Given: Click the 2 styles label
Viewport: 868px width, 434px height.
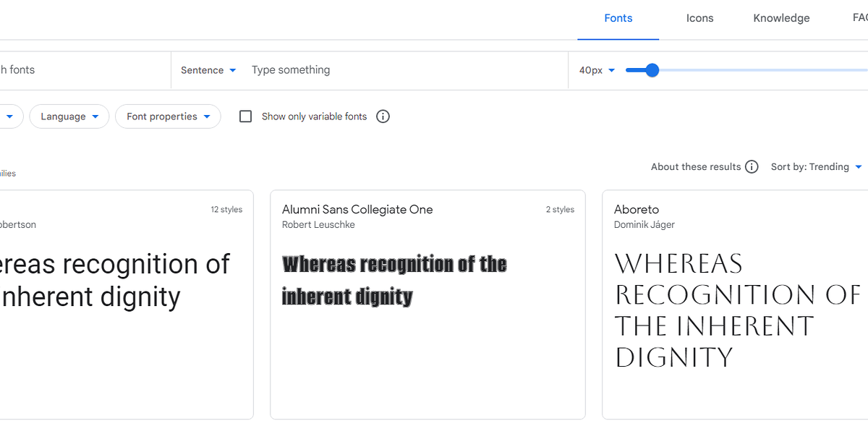Looking at the screenshot, I should (x=560, y=210).
